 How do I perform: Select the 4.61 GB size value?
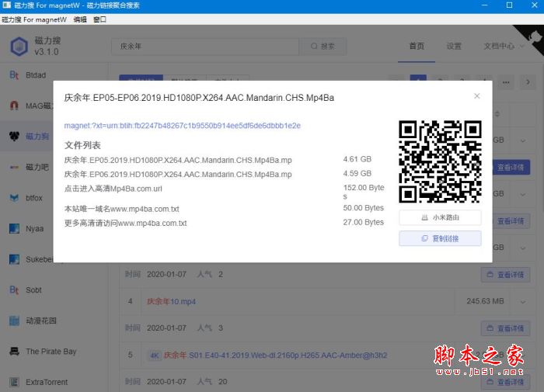pyautogui.click(x=357, y=159)
